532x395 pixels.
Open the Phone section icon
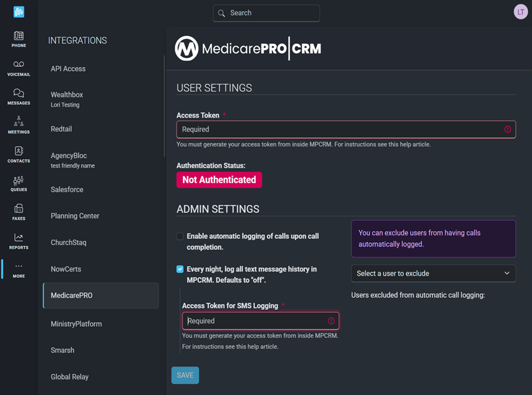[19, 37]
